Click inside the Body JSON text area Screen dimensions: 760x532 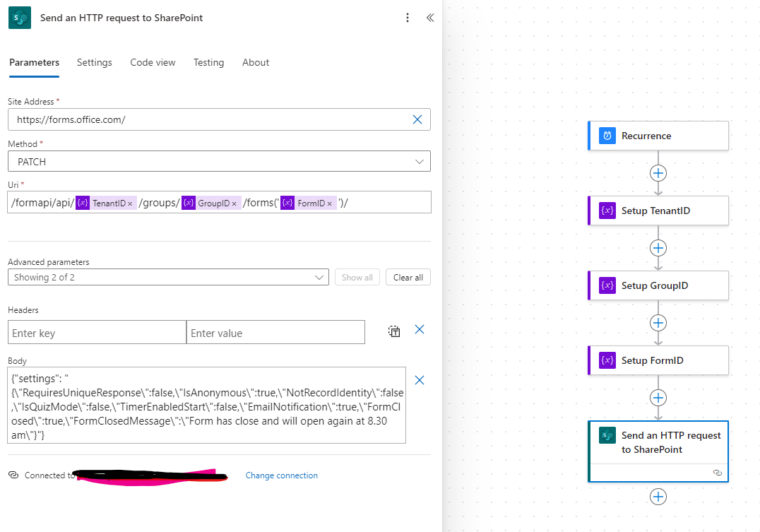click(206, 406)
